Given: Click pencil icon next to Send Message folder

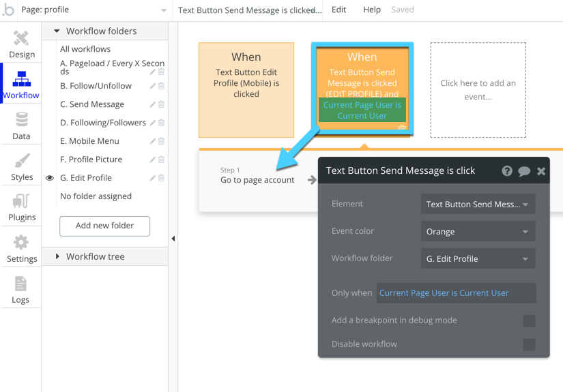Looking at the screenshot, I should point(153,104).
